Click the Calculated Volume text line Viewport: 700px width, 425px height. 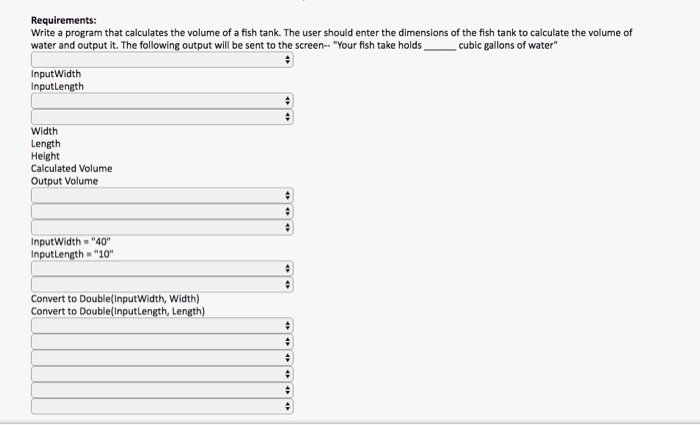pos(71,169)
